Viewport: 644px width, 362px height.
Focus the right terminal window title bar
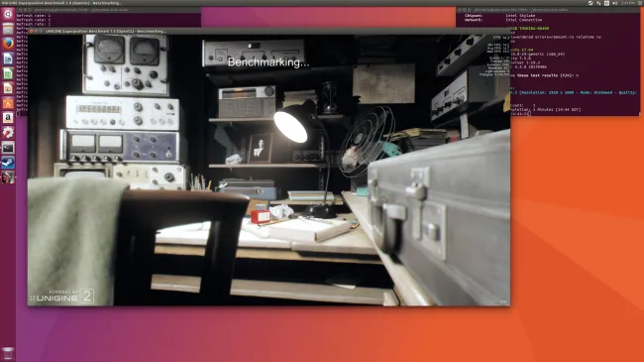click(x=548, y=10)
